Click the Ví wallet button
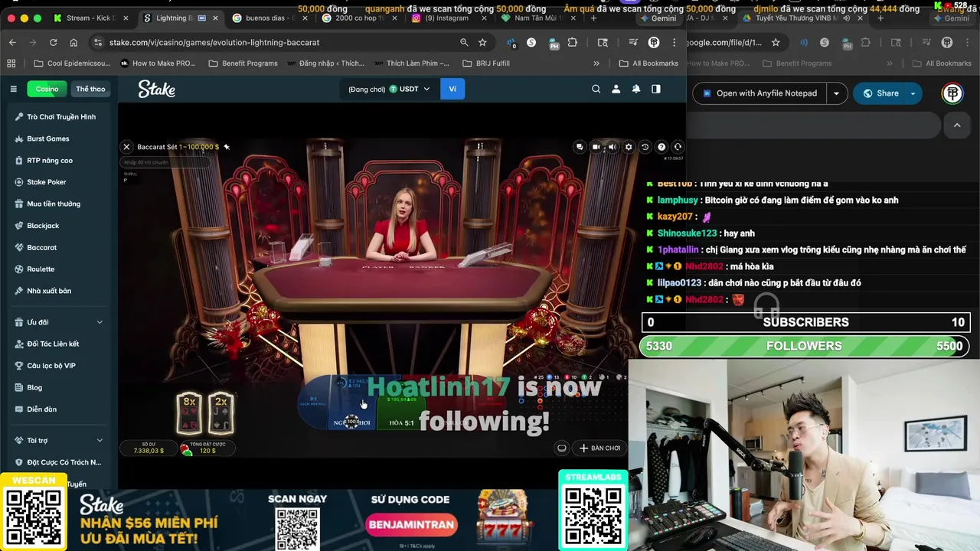The height and width of the screenshot is (551, 980). click(452, 89)
